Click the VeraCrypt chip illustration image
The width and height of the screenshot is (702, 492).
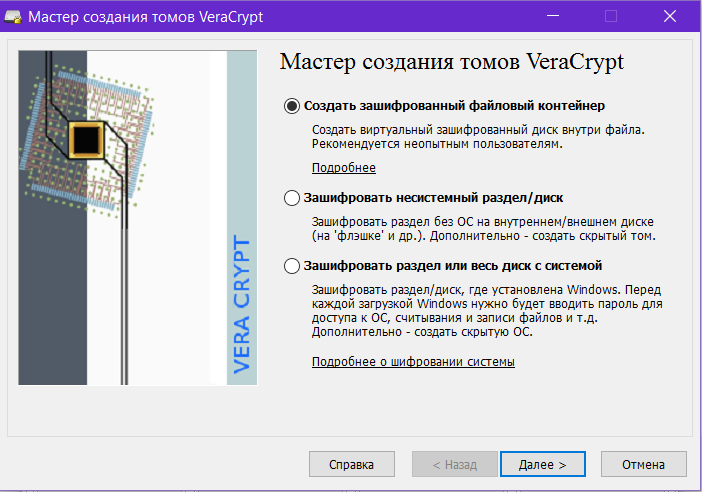(x=137, y=218)
